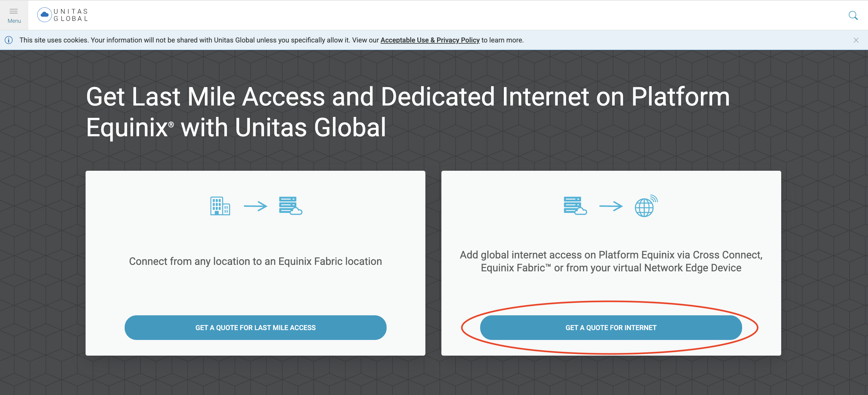This screenshot has width=868, height=395.
Task: Click the arrow icon in the Internet card
Action: point(611,206)
